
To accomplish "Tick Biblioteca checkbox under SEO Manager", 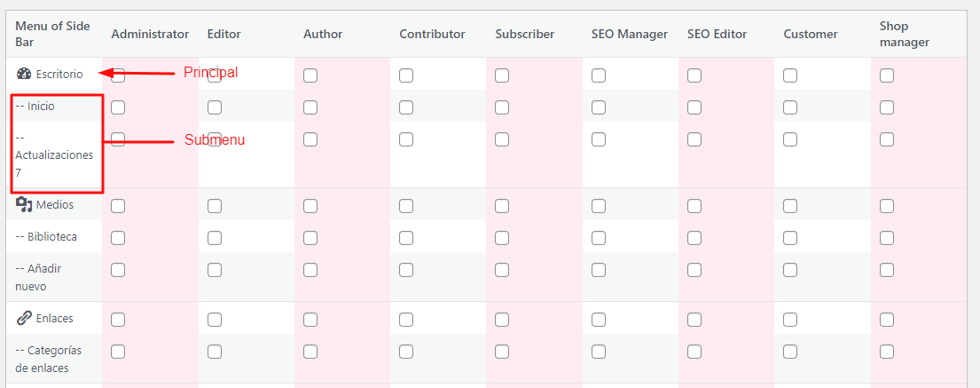I will tap(599, 238).
